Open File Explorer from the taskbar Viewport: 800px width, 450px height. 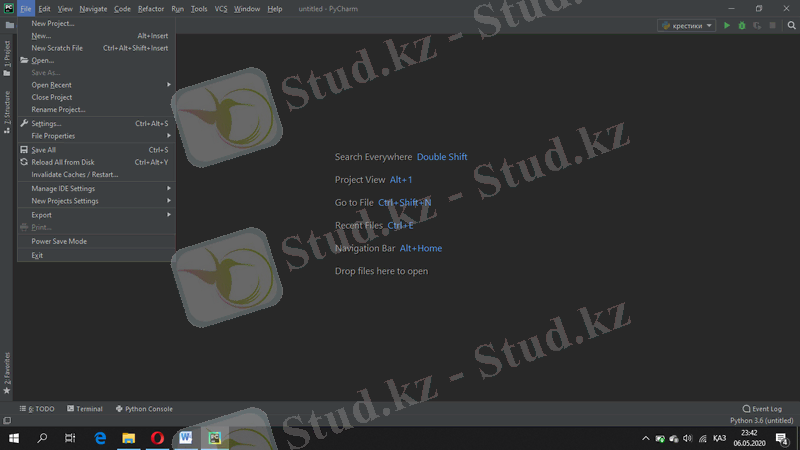click(129, 438)
